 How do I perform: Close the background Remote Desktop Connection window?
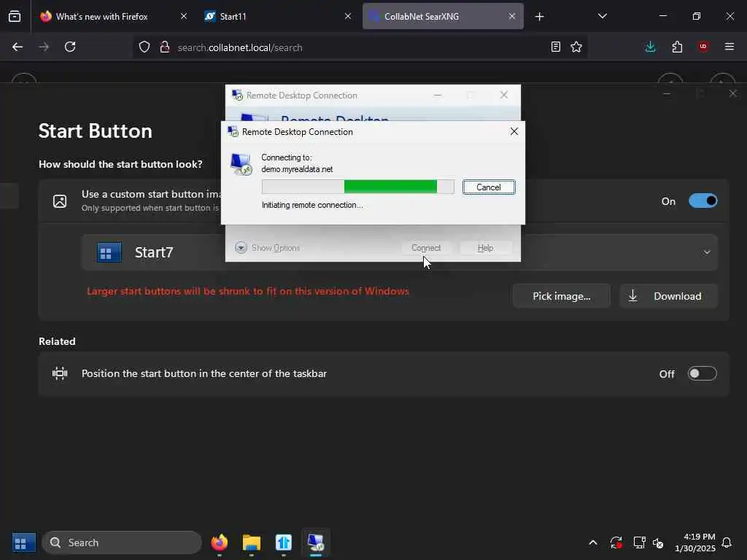tap(503, 96)
